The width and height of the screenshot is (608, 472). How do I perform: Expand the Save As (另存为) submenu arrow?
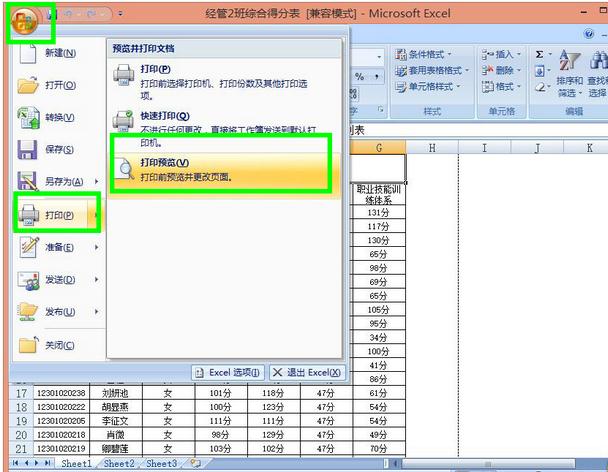coord(97,182)
